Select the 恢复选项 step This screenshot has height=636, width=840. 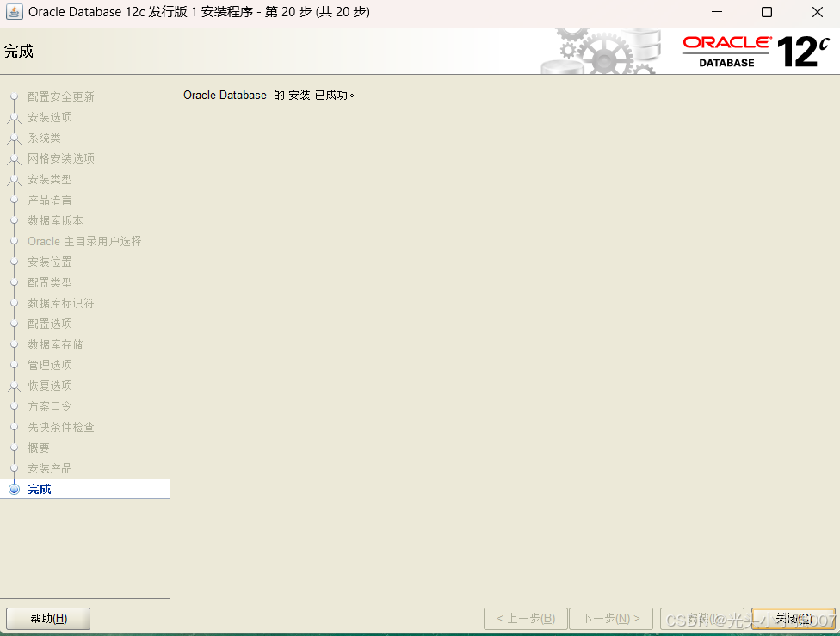coord(50,386)
